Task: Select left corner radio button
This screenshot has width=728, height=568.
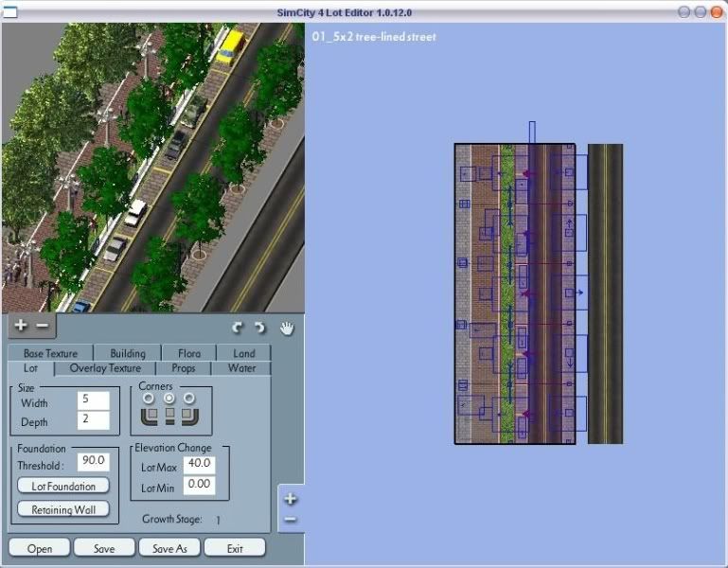Action: tap(149, 398)
